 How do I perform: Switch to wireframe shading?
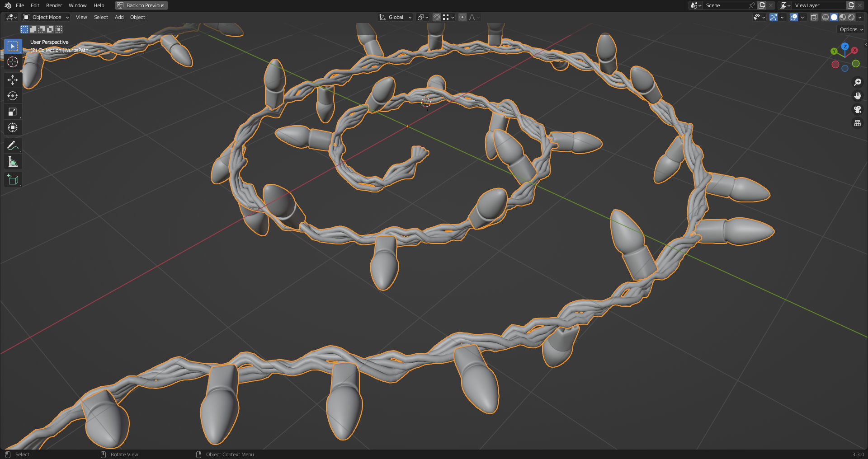pyautogui.click(x=826, y=17)
